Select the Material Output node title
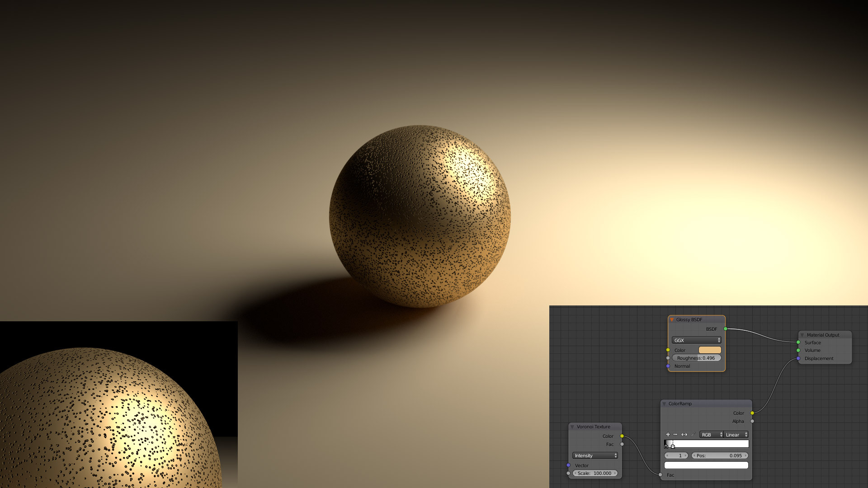This screenshot has width=868, height=488. click(823, 335)
